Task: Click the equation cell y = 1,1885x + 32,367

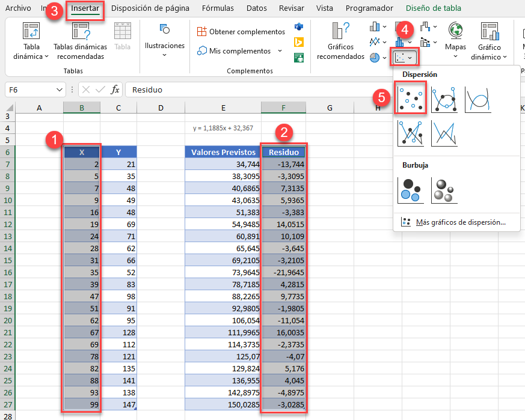Action: tap(223, 128)
